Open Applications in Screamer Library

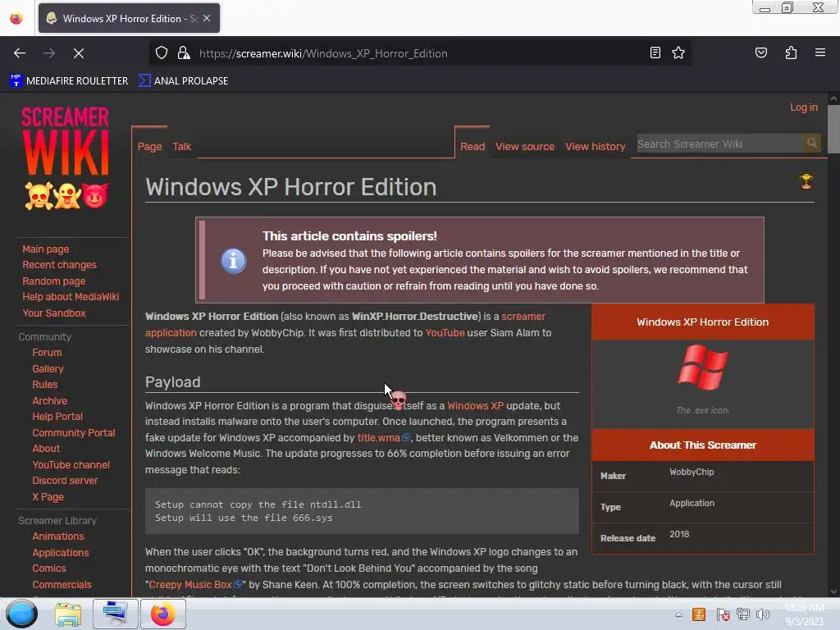61,552
